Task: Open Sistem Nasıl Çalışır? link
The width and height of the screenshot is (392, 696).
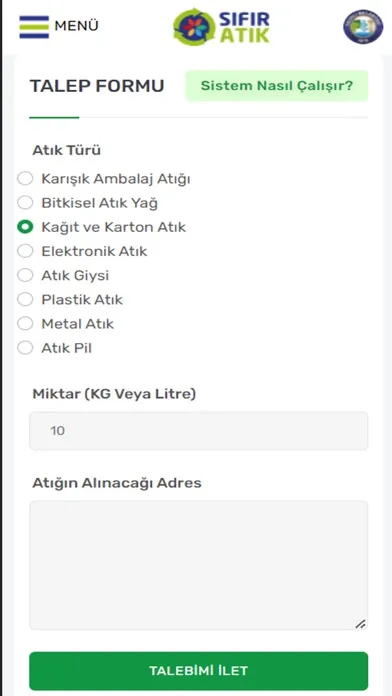Action: click(277, 86)
